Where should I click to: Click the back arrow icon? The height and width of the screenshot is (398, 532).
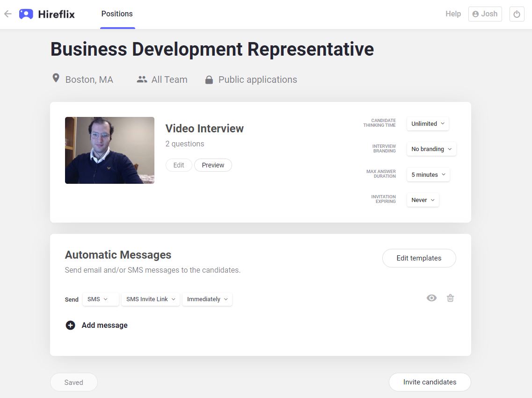(7, 14)
